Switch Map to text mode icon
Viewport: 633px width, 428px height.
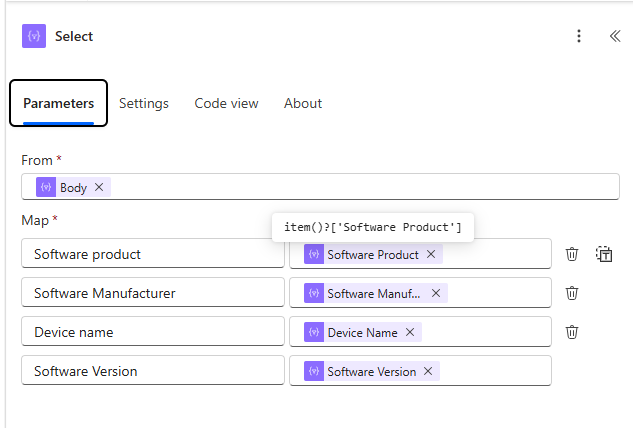click(x=604, y=254)
